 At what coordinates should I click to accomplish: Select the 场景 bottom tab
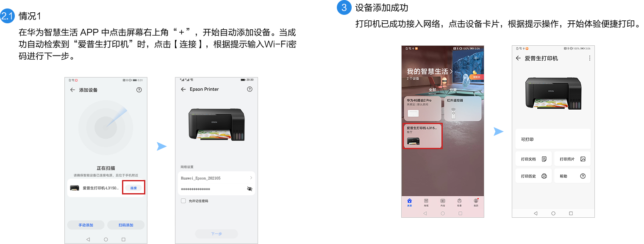click(459, 202)
